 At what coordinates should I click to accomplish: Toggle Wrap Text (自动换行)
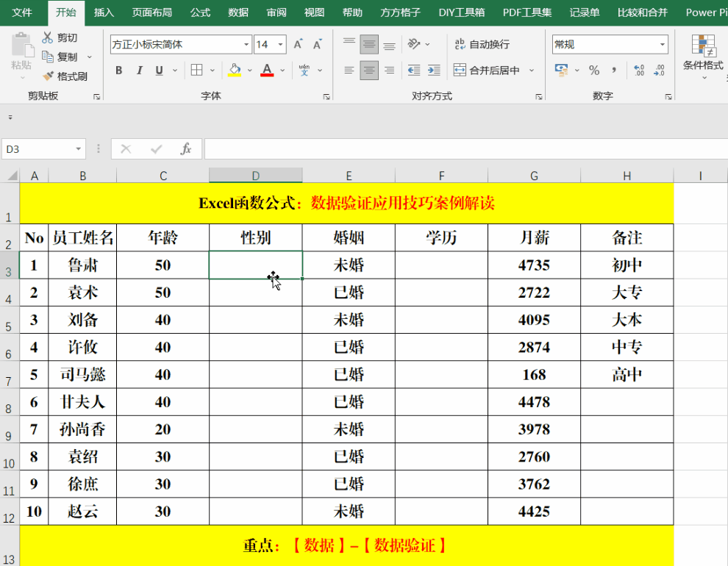click(x=482, y=44)
